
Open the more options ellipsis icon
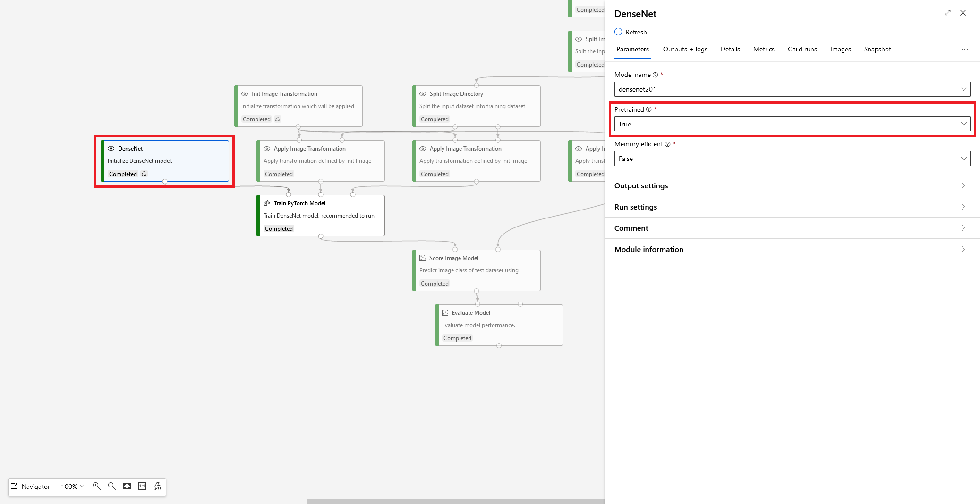click(x=964, y=49)
